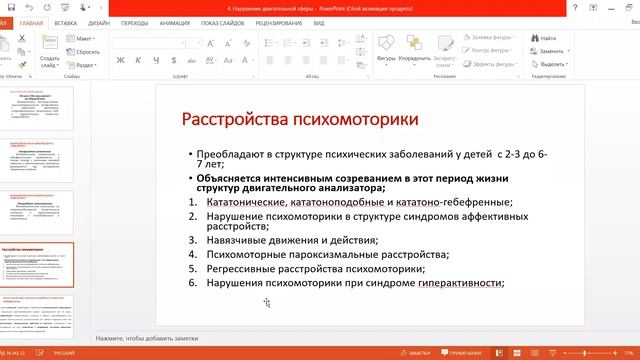Open font color picker
The height and width of the screenshot is (360, 640).
point(247,60)
